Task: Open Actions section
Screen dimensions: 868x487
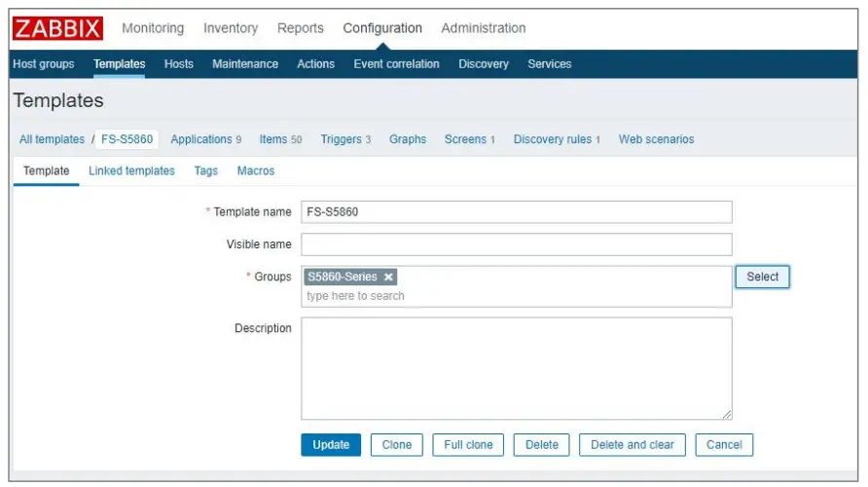Action: (x=315, y=63)
